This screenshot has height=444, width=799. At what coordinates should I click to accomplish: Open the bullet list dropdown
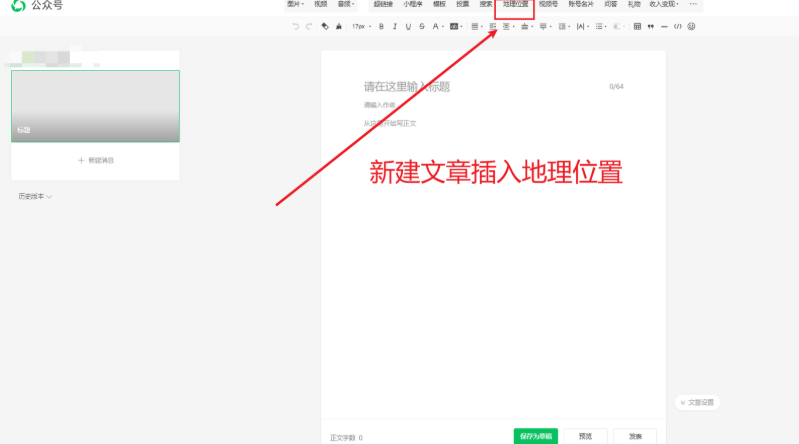[x=601, y=27]
